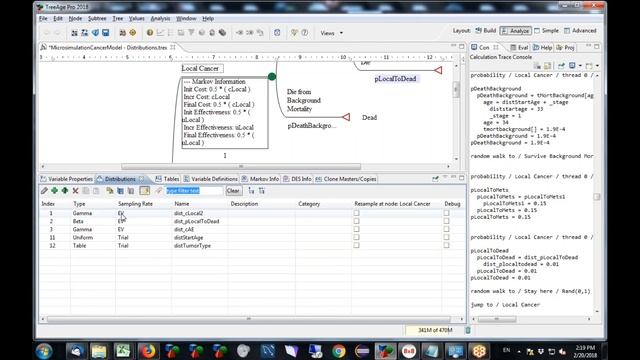
Task: Switch layout to Simple
Action: (x=547, y=31)
